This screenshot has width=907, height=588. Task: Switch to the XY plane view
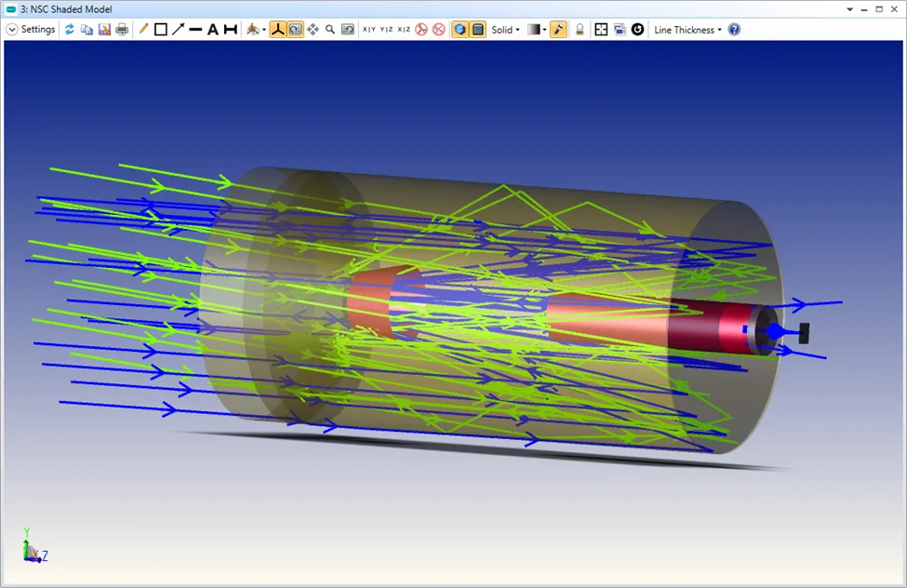[x=369, y=30]
